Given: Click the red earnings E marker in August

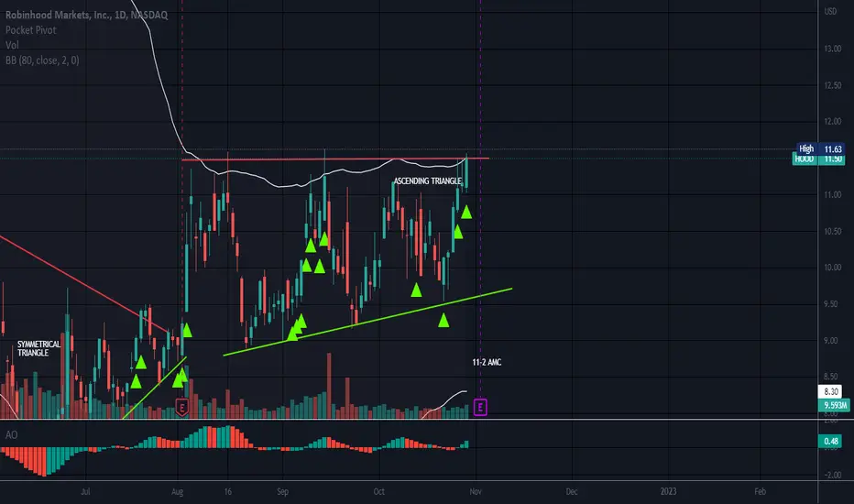Looking at the screenshot, I should [x=182, y=407].
